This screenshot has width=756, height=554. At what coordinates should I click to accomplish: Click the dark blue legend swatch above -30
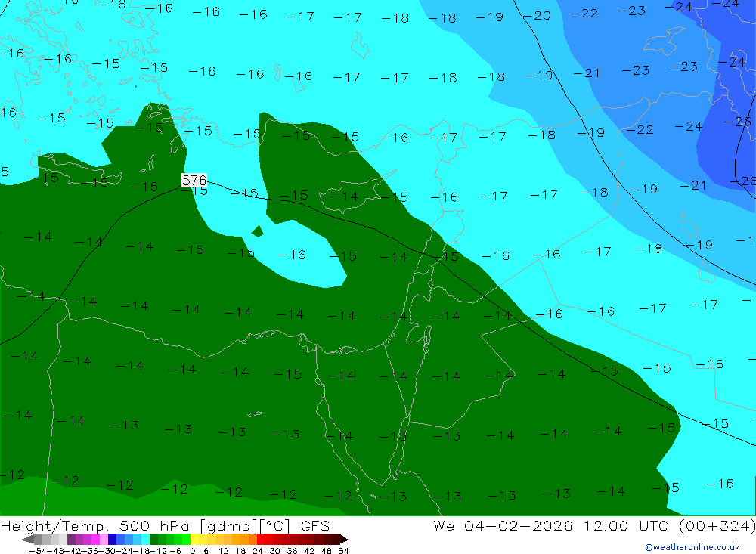(112, 540)
